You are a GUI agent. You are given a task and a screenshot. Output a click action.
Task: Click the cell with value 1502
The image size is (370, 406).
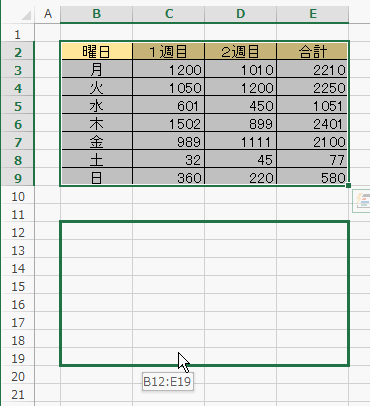[x=169, y=124]
